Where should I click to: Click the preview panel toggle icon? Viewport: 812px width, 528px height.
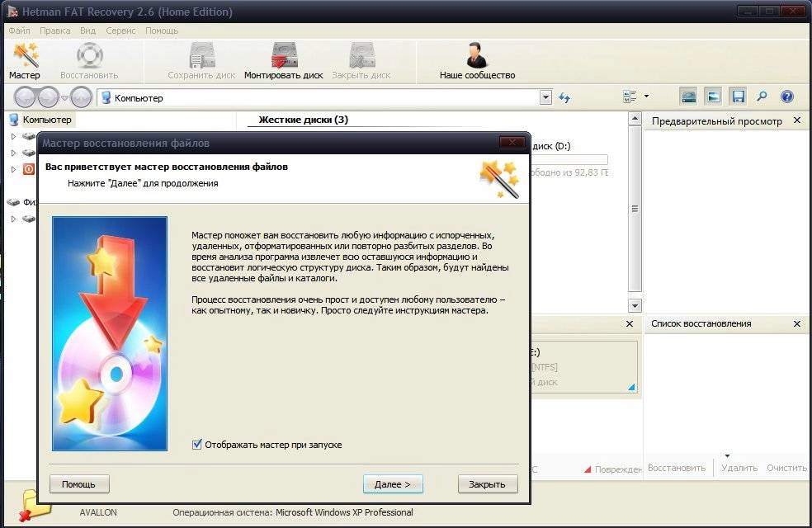[713, 97]
